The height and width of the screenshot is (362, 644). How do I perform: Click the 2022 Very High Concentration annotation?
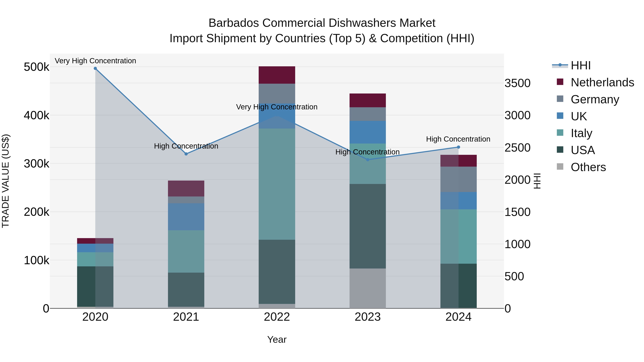[277, 107]
